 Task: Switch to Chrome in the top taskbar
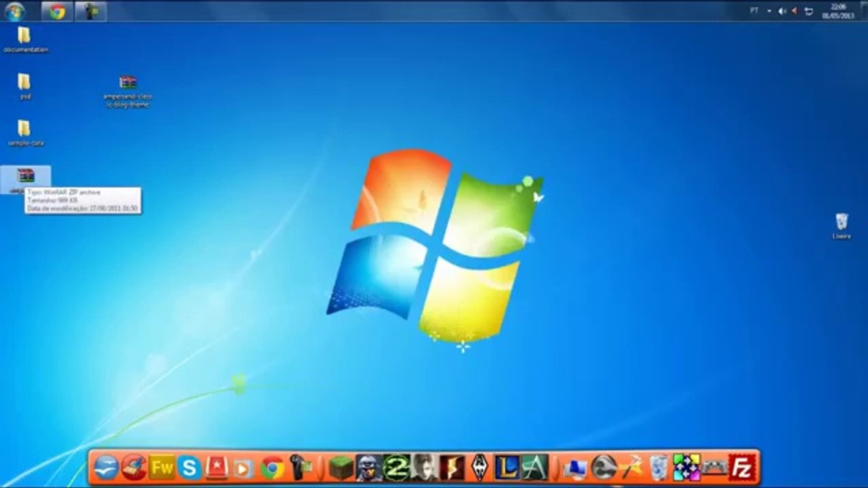[57, 11]
